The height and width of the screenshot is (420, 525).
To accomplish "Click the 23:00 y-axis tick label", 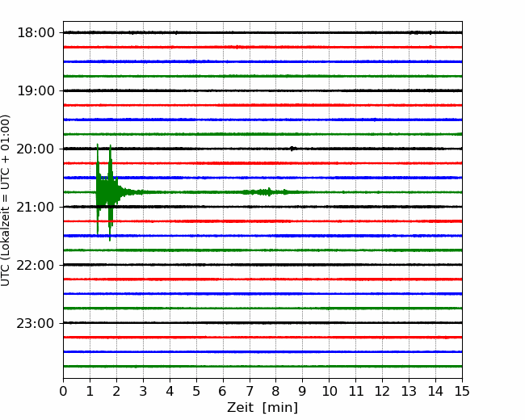I will click(35, 323).
